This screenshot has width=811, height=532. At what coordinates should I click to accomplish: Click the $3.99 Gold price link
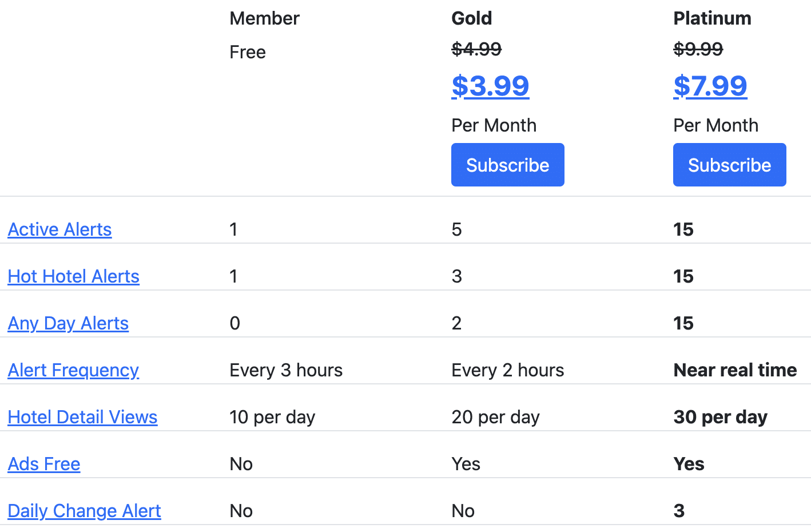coord(490,86)
